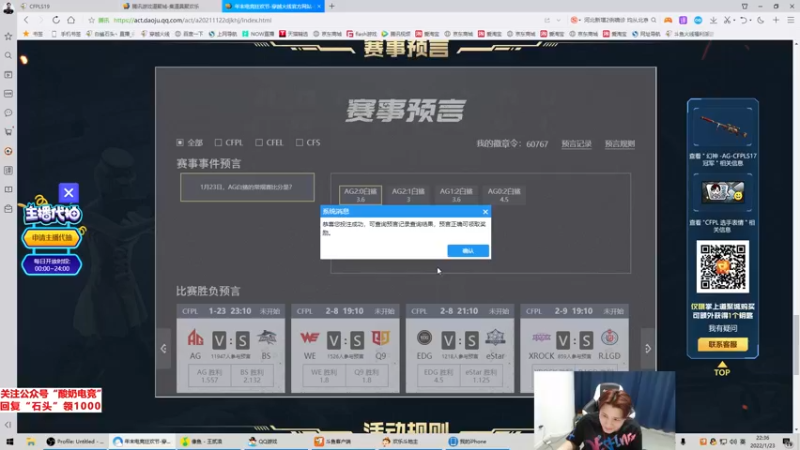Click the eStar team logo
Viewport: 800px width, 450px height.
pos(495,337)
